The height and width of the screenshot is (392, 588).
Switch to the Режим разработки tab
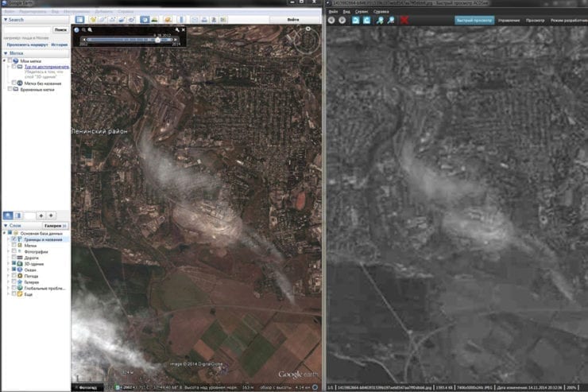tap(568, 20)
